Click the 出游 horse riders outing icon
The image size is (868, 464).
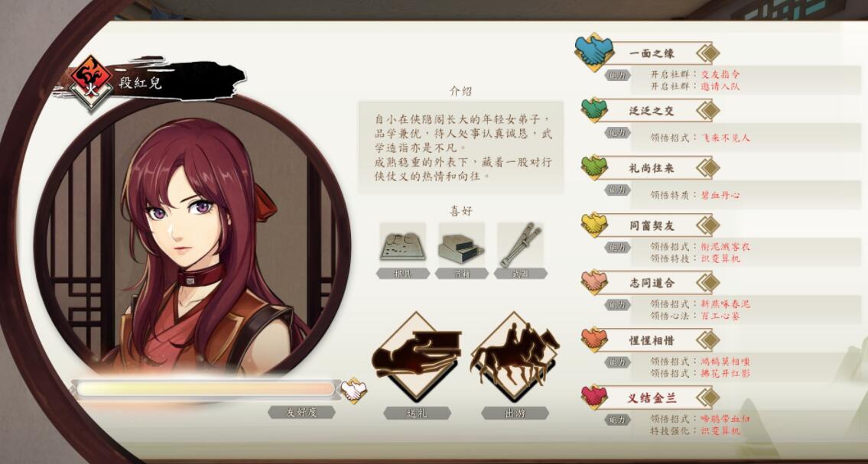point(514,355)
